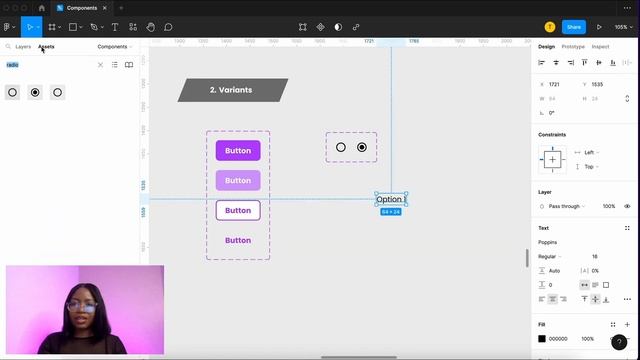
Task: Align selection horizontal centers
Action: 556,62
